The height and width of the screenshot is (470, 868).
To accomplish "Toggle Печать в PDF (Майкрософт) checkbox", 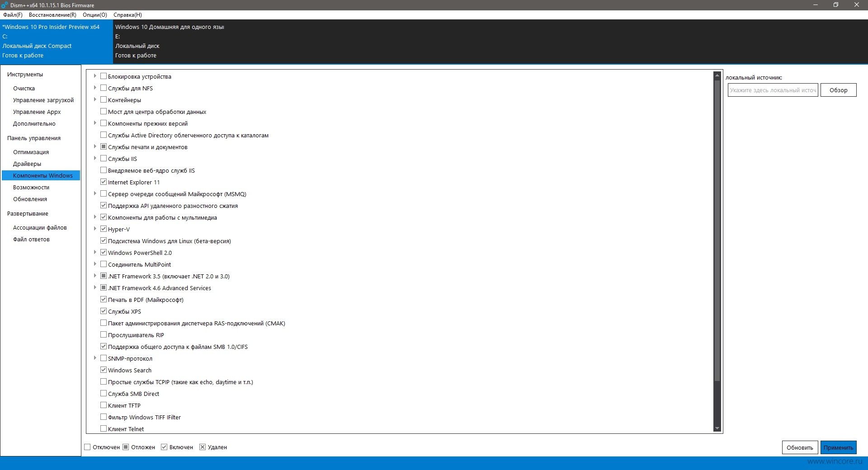I will pyautogui.click(x=104, y=299).
